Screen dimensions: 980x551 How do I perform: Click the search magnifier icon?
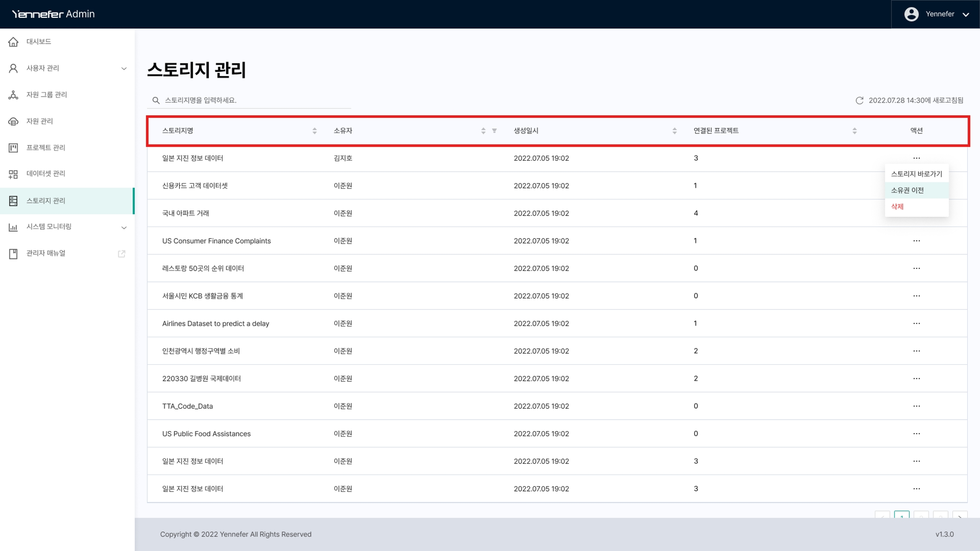(x=156, y=100)
